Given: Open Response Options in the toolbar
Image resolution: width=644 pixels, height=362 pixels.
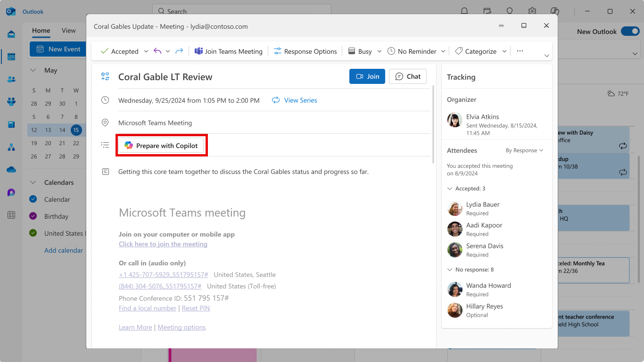Looking at the screenshot, I should 305,51.
